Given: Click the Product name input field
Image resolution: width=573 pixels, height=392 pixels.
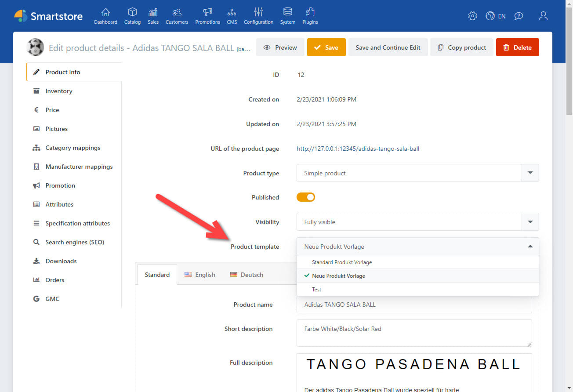Looking at the screenshot, I should (414, 305).
